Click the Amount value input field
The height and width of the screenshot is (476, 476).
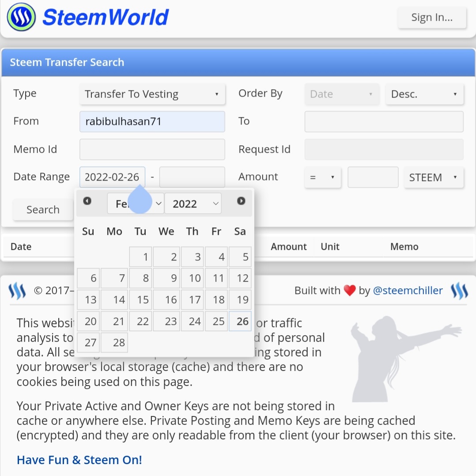point(373,177)
